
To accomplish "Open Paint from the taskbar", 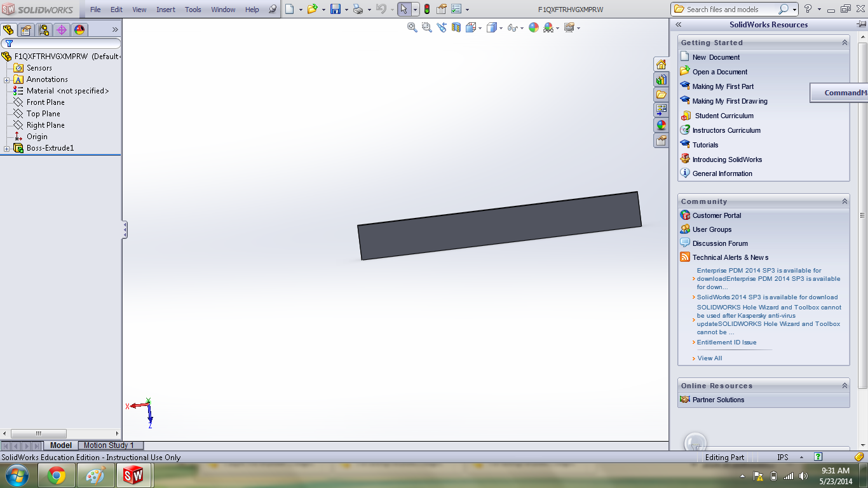I will point(96,475).
